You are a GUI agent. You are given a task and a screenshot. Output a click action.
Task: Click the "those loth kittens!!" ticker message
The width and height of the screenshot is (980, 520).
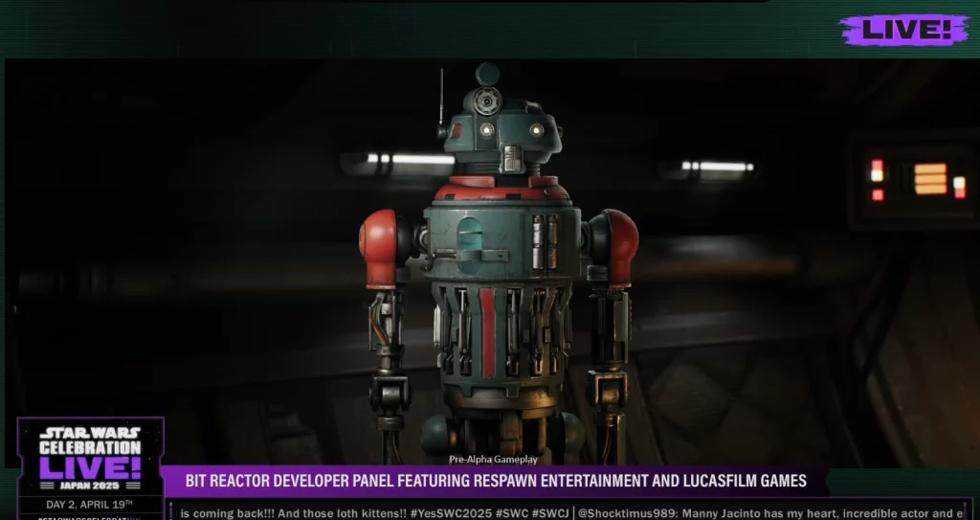point(294,513)
